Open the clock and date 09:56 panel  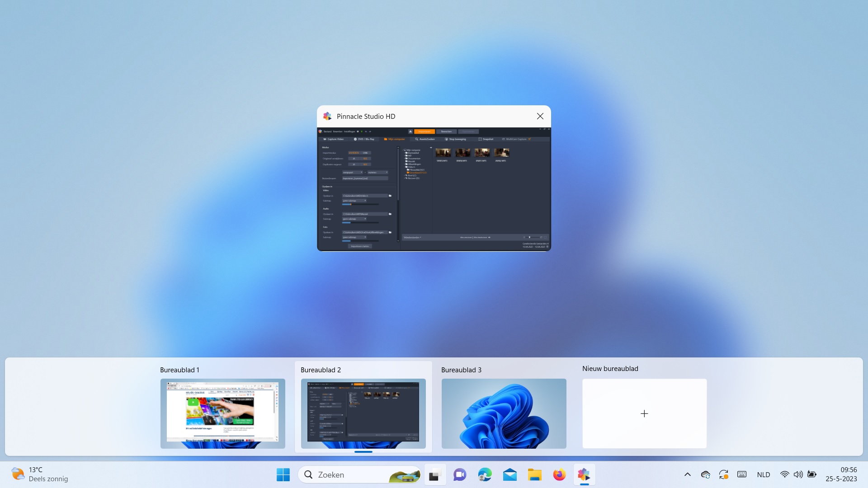pyautogui.click(x=841, y=474)
